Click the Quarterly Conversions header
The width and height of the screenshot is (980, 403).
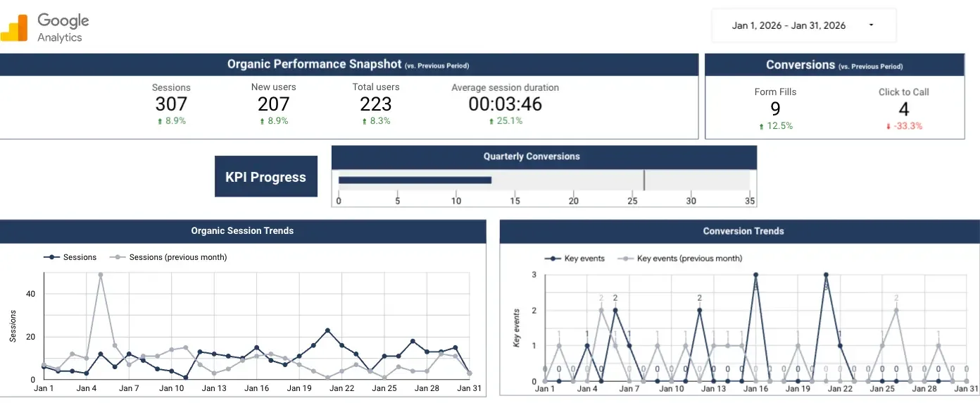(544, 156)
